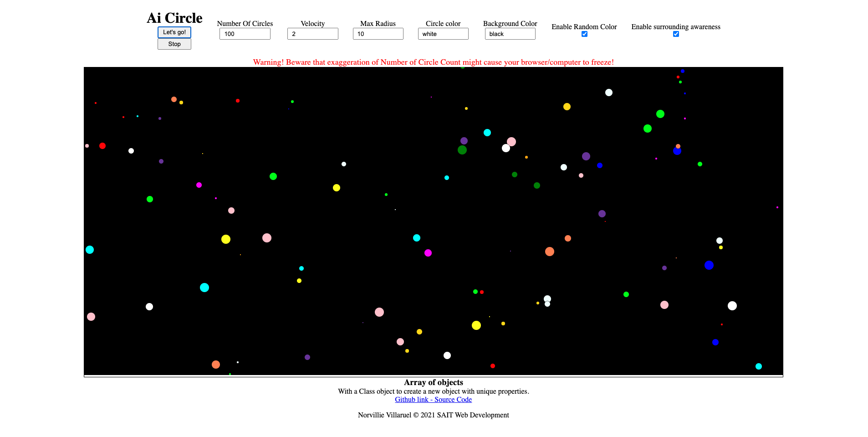Click the large red circle near canvas left edge
The height and width of the screenshot is (437, 868).
102,146
